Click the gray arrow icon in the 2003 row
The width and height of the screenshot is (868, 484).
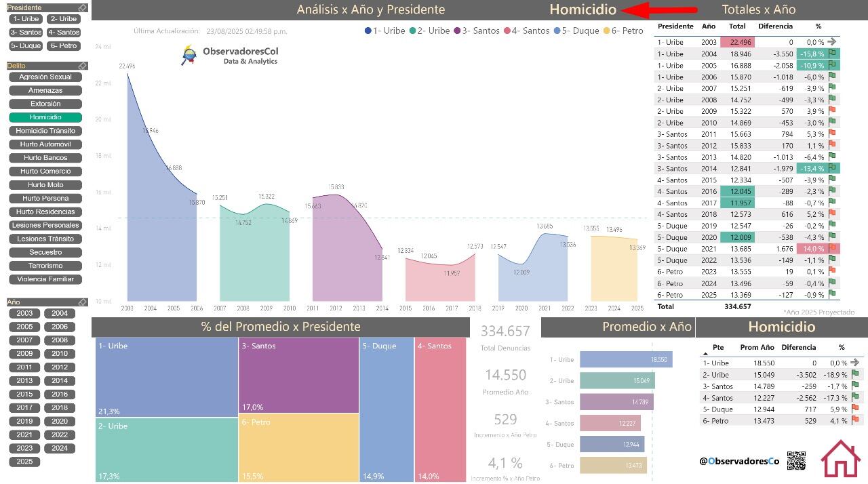(x=832, y=42)
